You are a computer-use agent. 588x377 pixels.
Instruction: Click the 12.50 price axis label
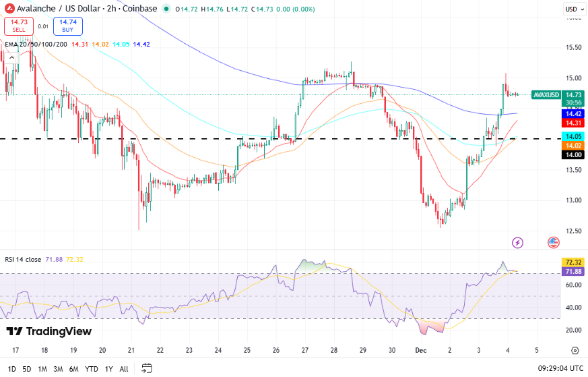(574, 231)
